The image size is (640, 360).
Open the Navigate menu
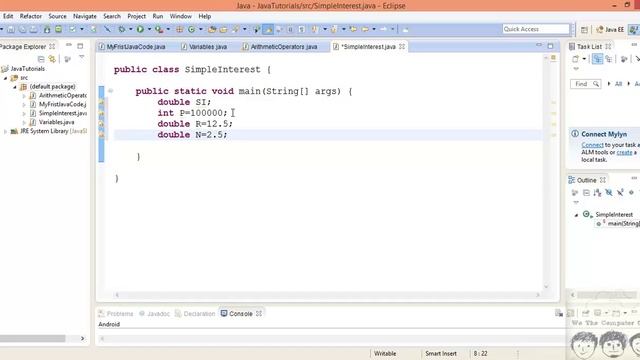pos(85,16)
